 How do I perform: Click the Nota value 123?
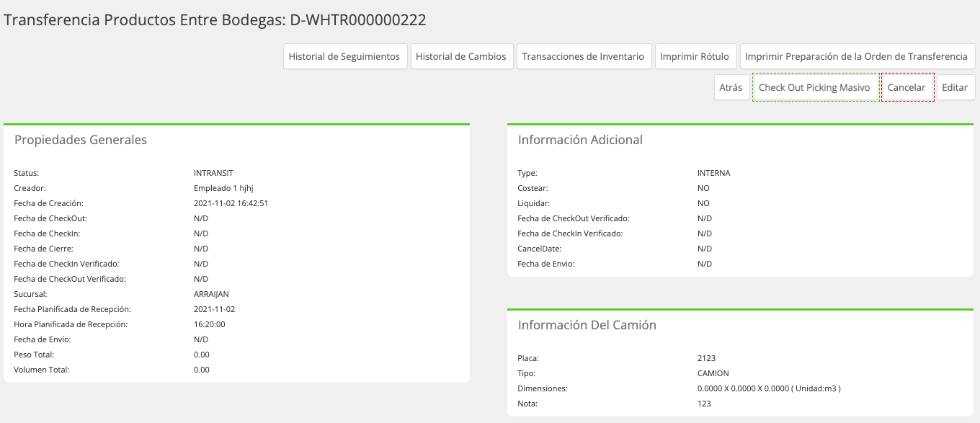point(704,404)
